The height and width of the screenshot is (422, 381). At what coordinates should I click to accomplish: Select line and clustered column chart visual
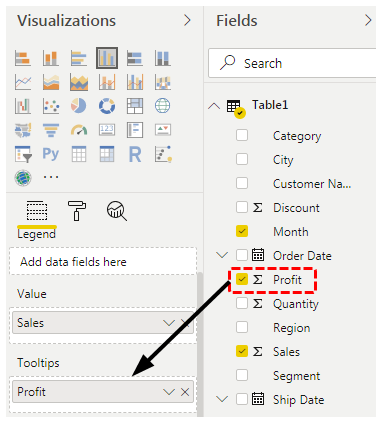click(135, 82)
